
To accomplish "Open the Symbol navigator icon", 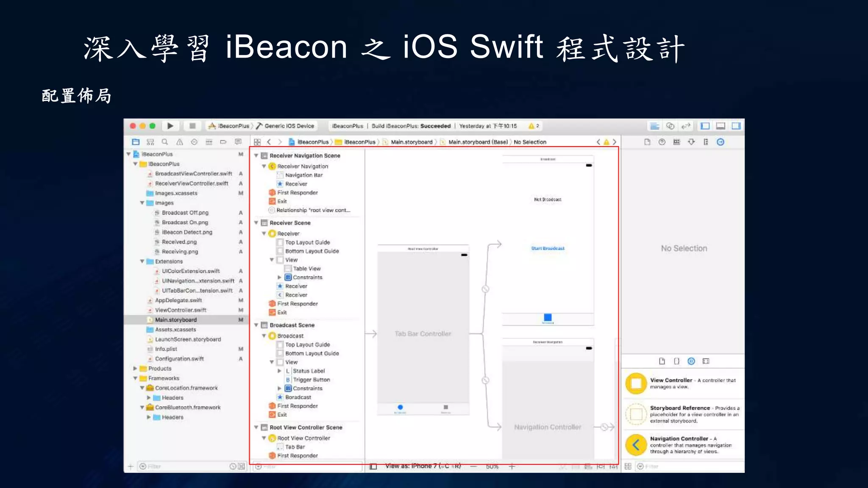I will 150,142.
